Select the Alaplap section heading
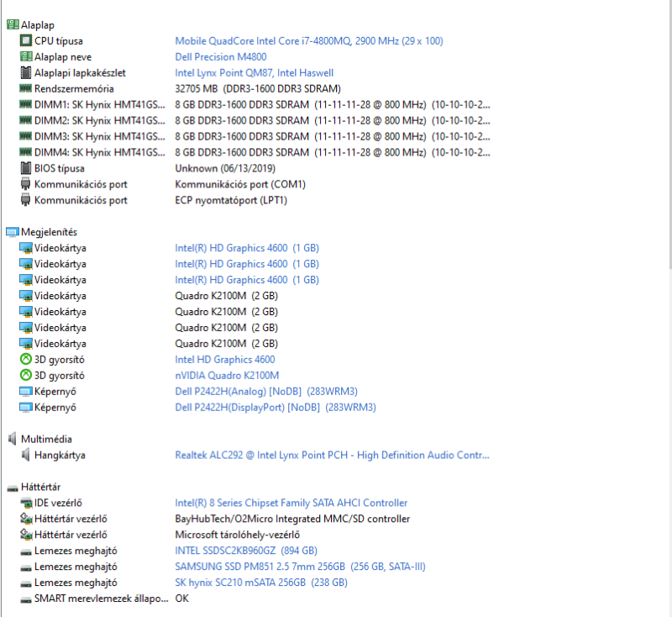Image resolution: width=672 pixels, height=617 pixels. pos(38,25)
